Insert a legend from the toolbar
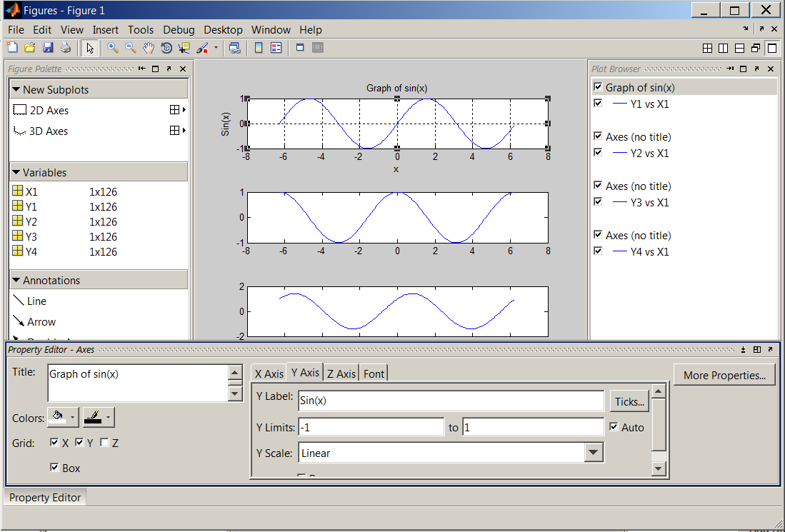 point(276,48)
